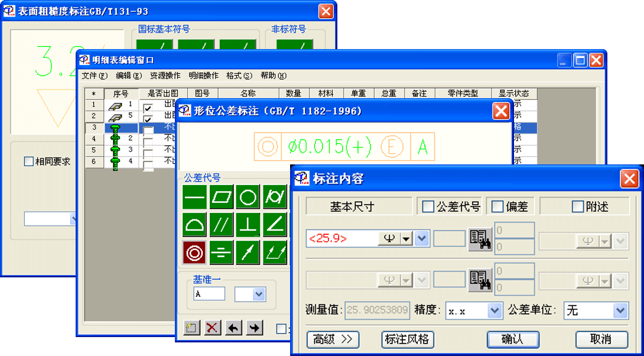The width and height of the screenshot is (644, 356).
Task: Click the 基准一 input field containing A
Action: pyautogui.click(x=209, y=294)
